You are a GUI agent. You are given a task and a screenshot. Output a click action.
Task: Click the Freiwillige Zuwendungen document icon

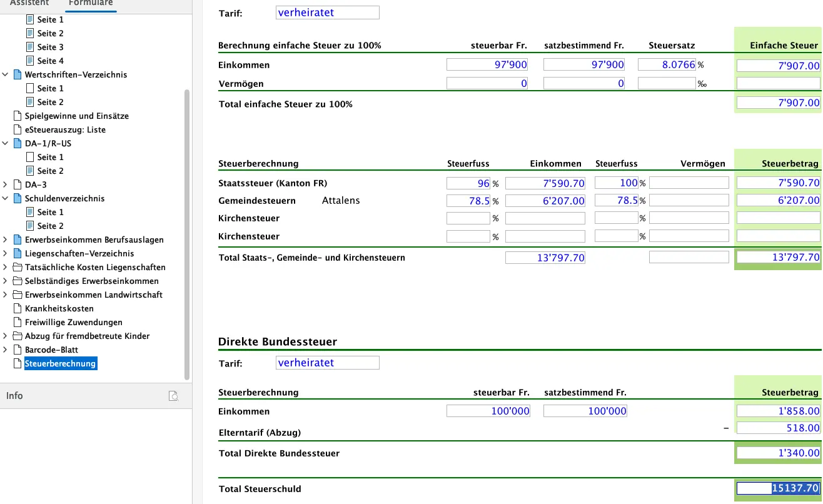(18, 322)
